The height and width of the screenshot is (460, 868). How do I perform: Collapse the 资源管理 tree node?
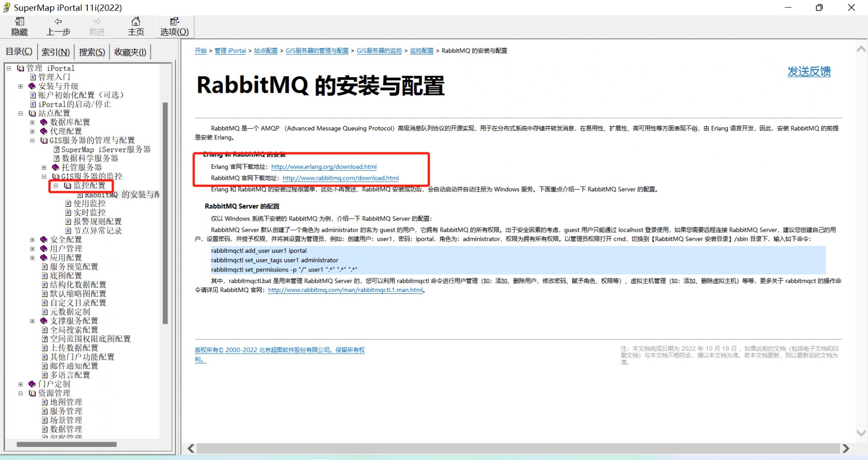coord(21,393)
